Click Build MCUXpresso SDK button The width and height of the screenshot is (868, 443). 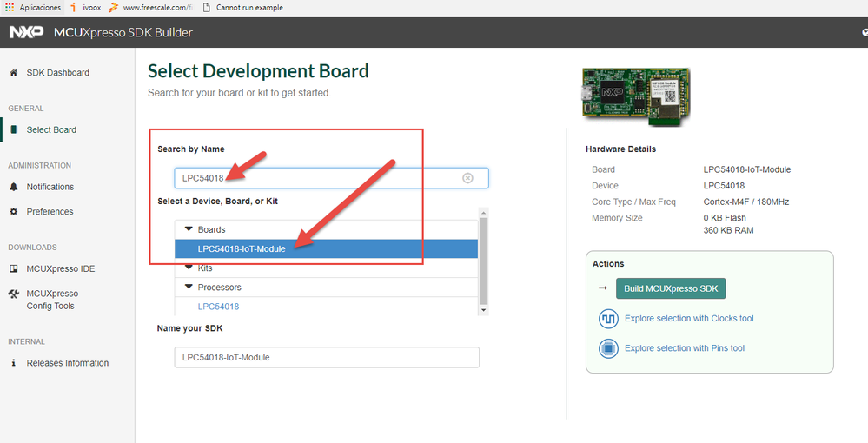tap(671, 288)
